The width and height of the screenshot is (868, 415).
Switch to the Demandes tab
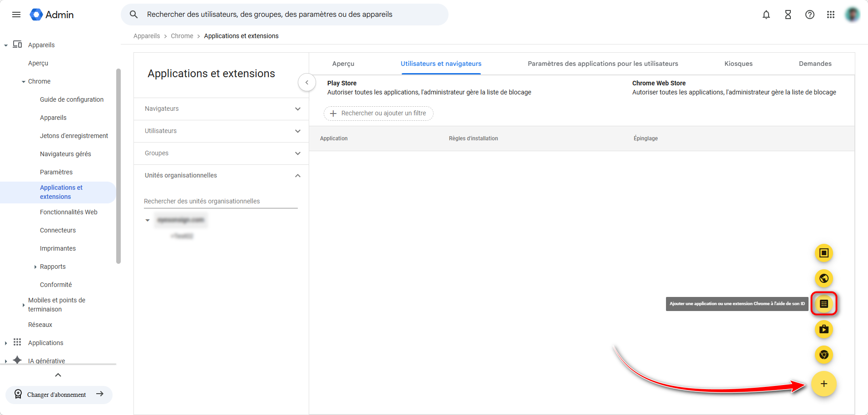pyautogui.click(x=815, y=64)
